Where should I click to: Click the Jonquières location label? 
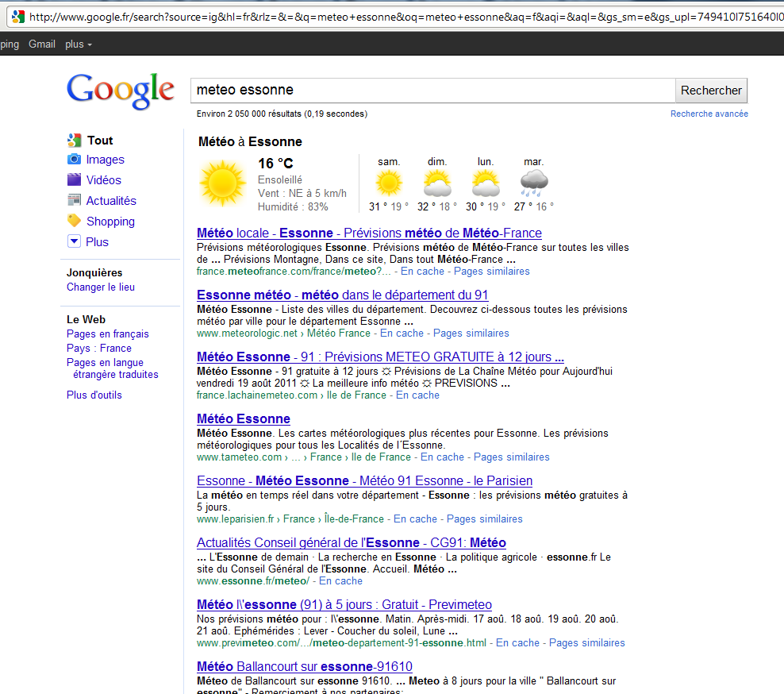pos(94,272)
